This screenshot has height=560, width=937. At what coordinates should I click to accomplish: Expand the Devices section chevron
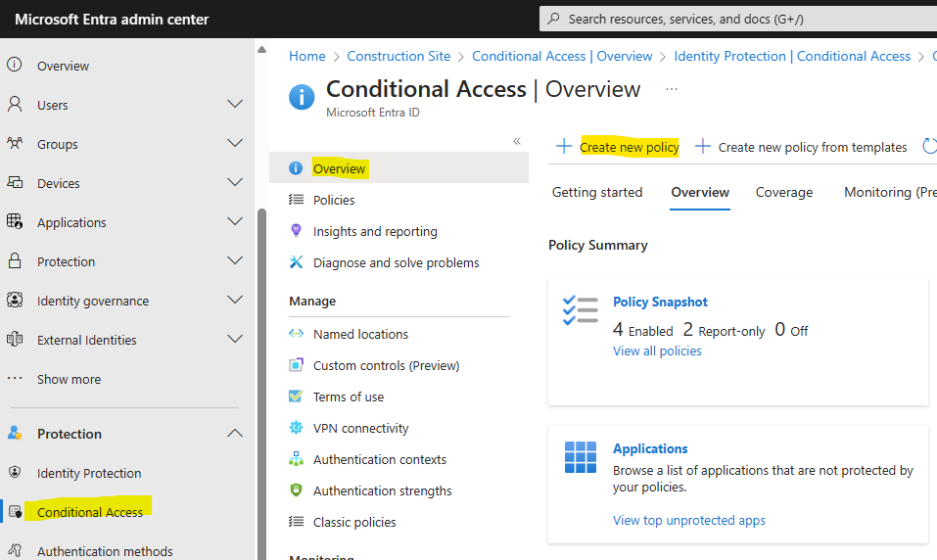point(235,182)
